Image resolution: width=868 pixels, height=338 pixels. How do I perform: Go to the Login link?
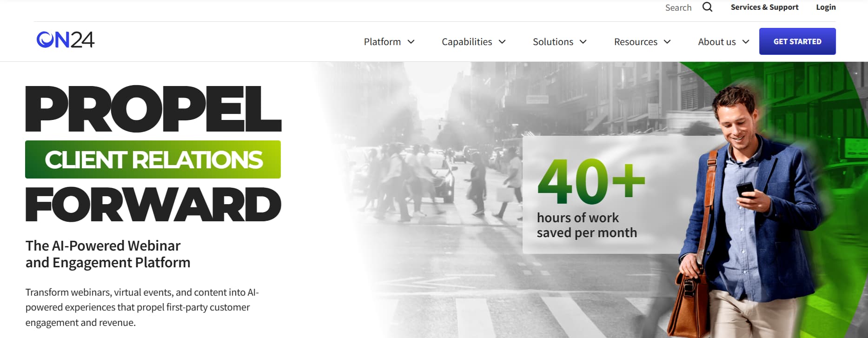point(826,7)
